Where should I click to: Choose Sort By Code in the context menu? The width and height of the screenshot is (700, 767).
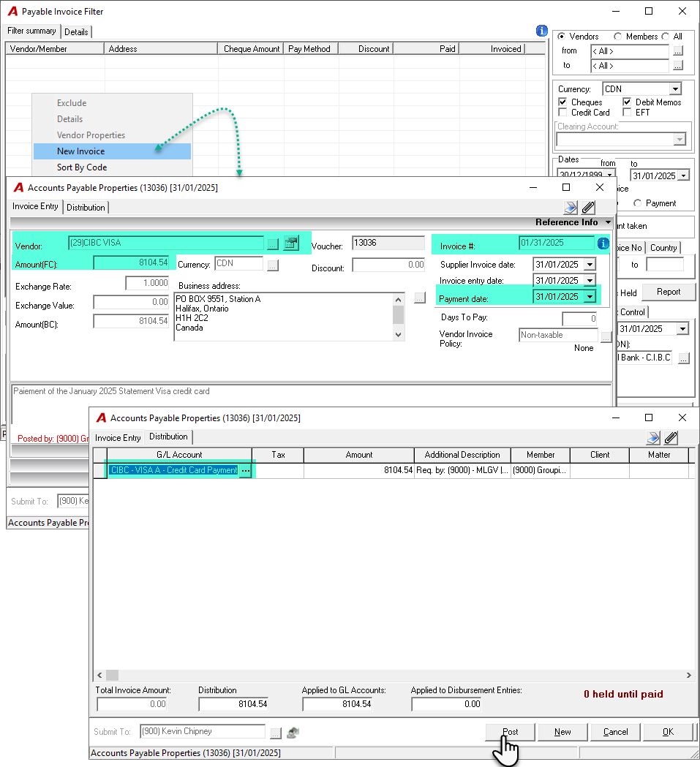coord(112,167)
